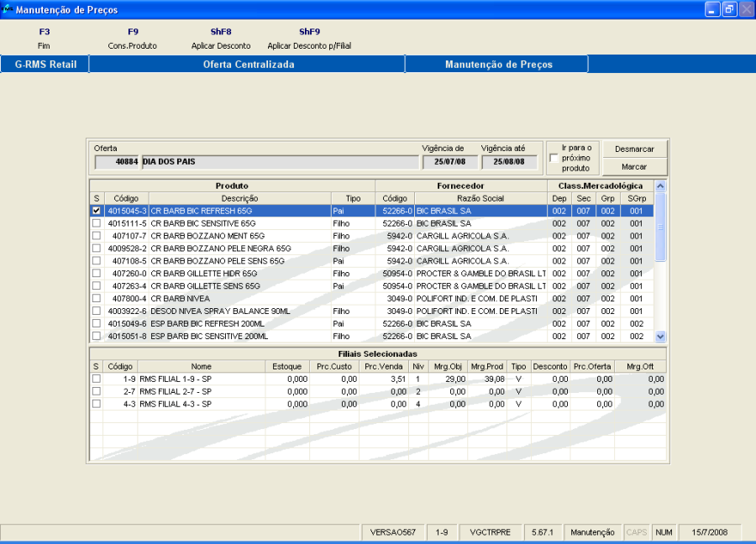Image resolution: width=756 pixels, height=544 pixels.
Task: Uncheck CR BARB BIC REFRESH 65G row
Action: [96, 211]
